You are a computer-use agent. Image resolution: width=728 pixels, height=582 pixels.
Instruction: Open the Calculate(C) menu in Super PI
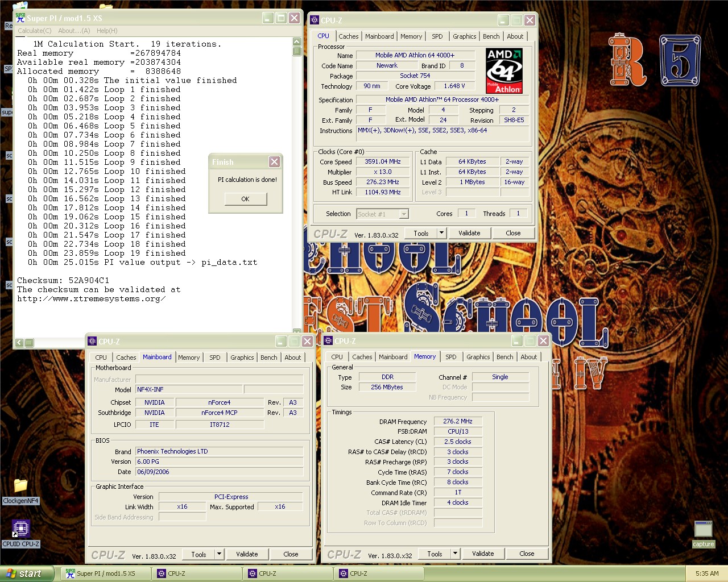pyautogui.click(x=34, y=31)
